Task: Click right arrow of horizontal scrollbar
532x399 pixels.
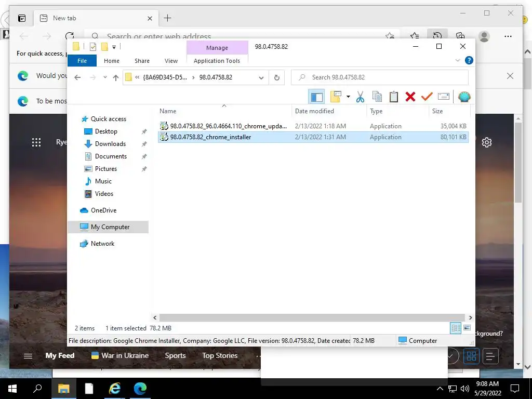Action: tap(470, 317)
